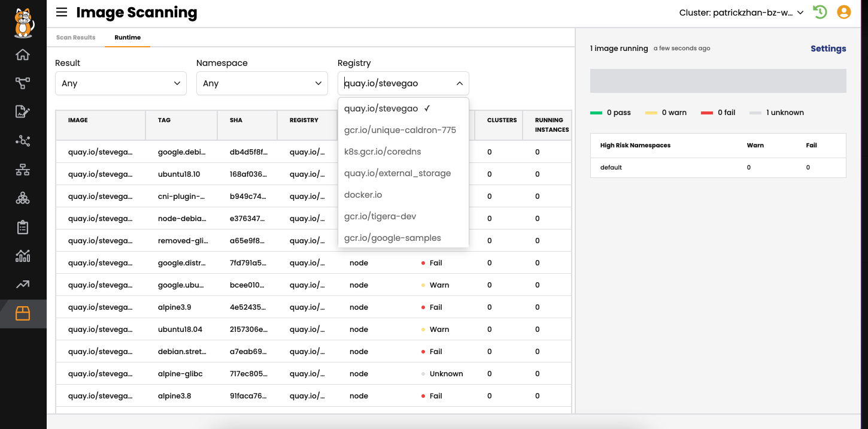This screenshot has height=429, width=868.
Task: Sort by the SHA column header
Action: (x=247, y=125)
